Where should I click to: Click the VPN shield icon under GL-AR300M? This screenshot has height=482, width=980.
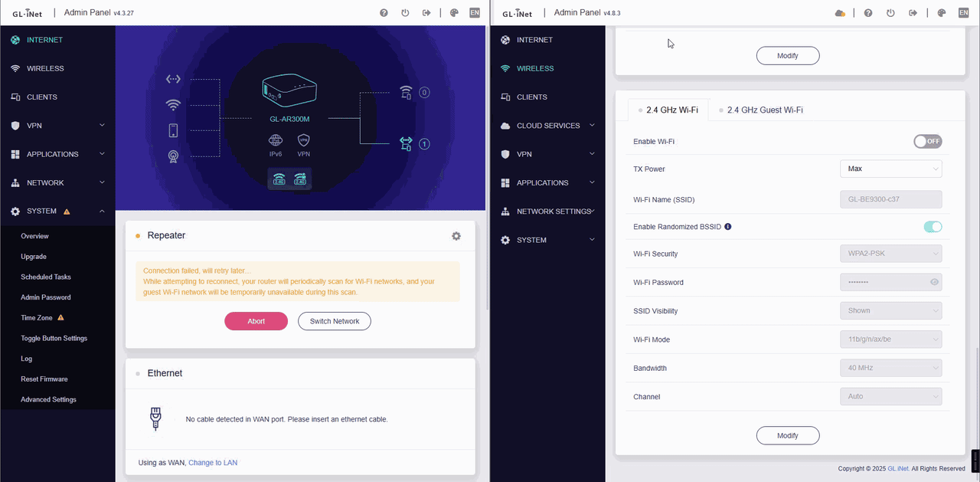304,141
